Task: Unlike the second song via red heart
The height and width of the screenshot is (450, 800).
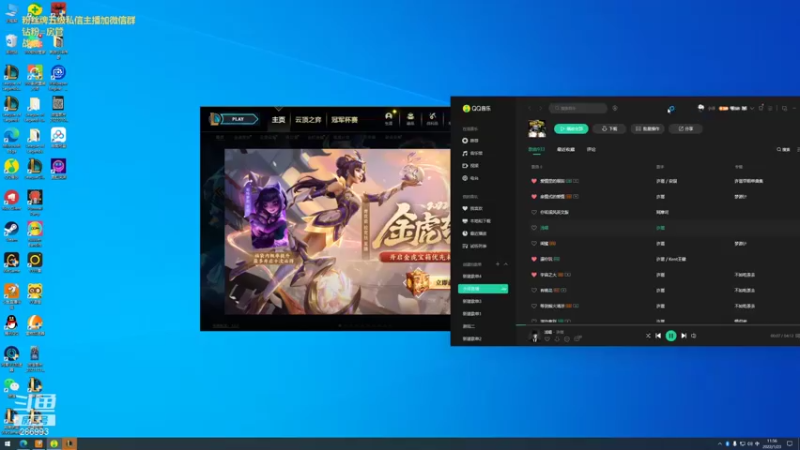Action: [534, 196]
